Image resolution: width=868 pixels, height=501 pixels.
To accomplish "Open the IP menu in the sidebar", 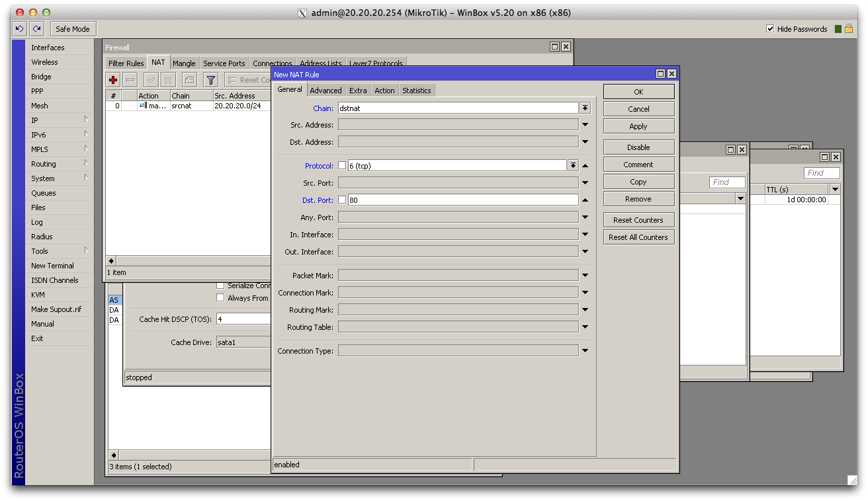I will click(x=60, y=120).
